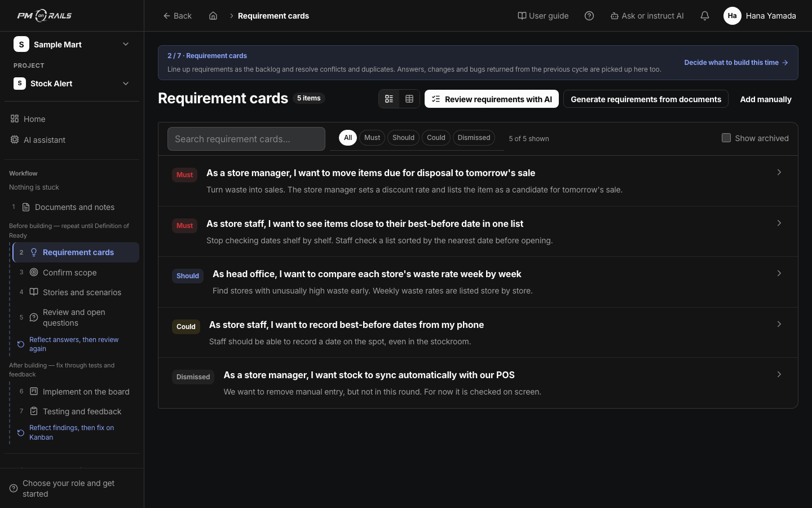
Task: Click Review requirements with AI
Action: [x=492, y=99]
